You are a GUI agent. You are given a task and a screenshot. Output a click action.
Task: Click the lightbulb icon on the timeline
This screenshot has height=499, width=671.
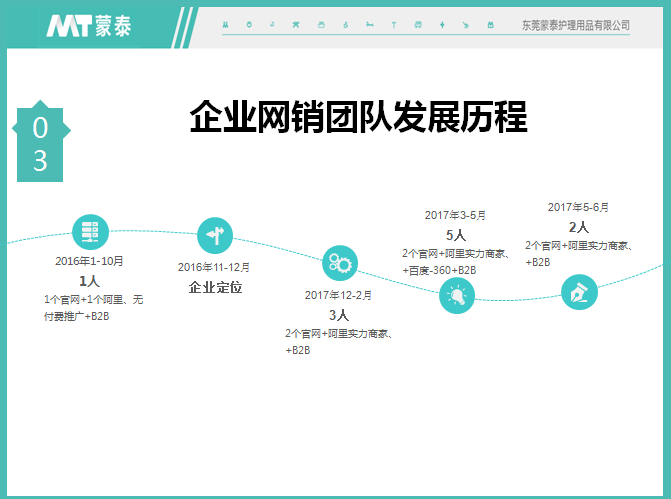(457, 295)
